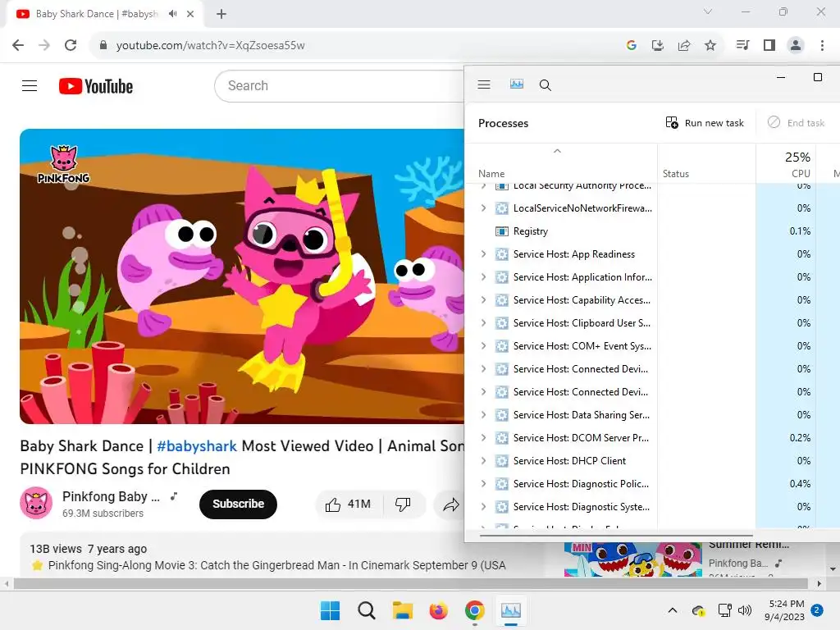Subscribe to Pinkfong Baby Shark channel
The height and width of the screenshot is (630, 840).
[x=239, y=504]
